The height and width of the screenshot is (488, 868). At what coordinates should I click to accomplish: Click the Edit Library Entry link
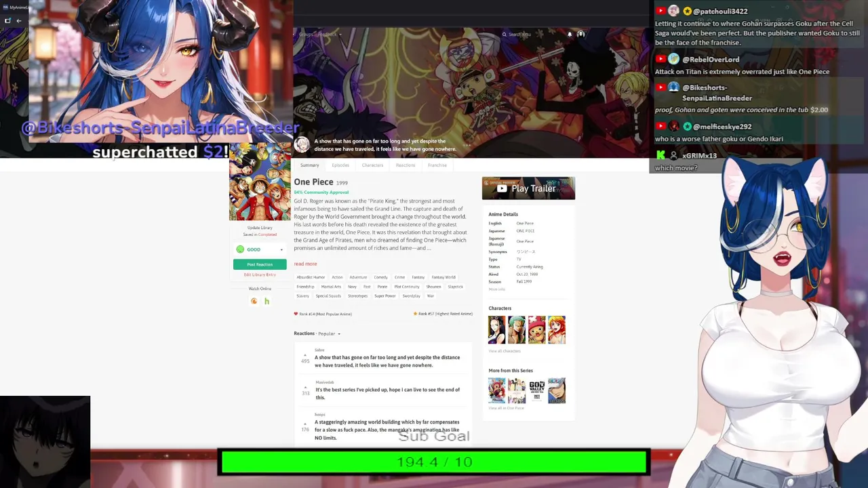click(260, 274)
